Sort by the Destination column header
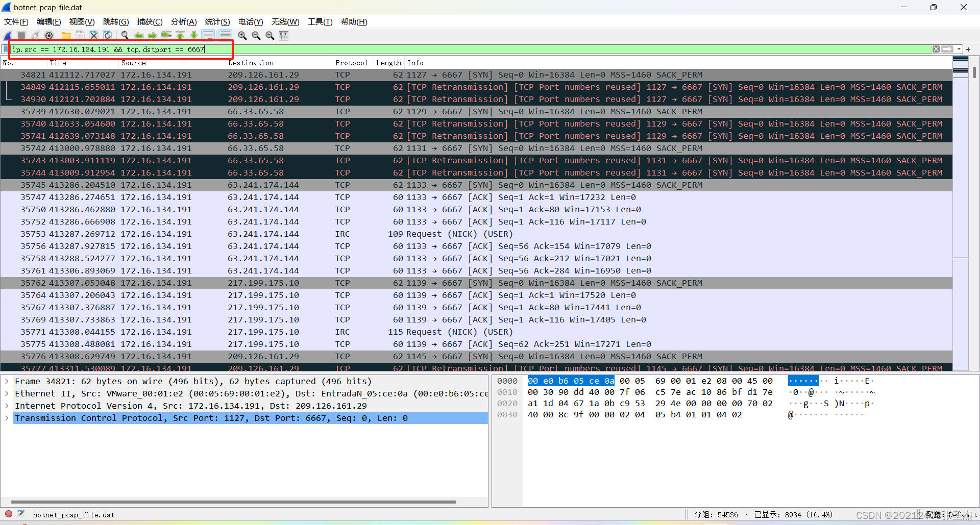The height and width of the screenshot is (525, 980). 280,63
